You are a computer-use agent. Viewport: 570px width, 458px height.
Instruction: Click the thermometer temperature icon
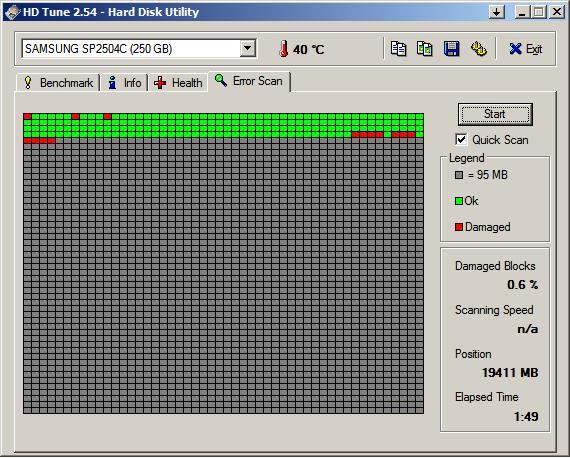coord(284,49)
